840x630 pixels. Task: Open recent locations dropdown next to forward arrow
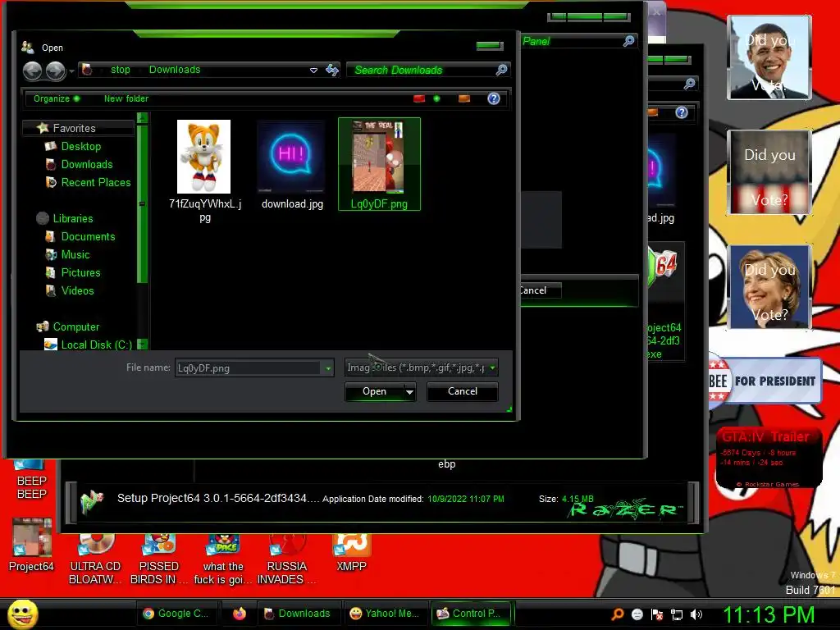click(x=72, y=71)
